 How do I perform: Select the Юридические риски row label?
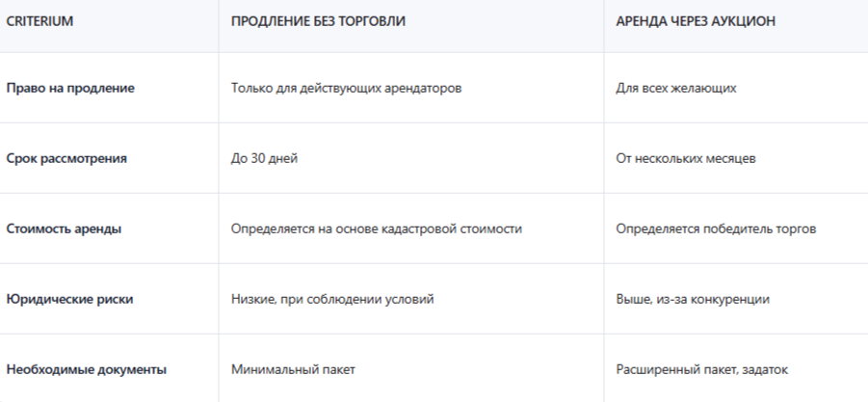point(69,299)
